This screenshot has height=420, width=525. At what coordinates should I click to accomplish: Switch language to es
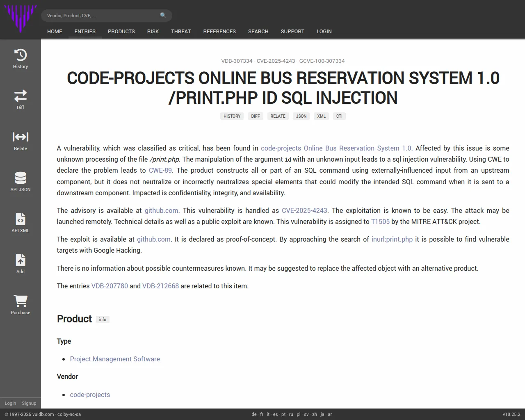click(276, 414)
